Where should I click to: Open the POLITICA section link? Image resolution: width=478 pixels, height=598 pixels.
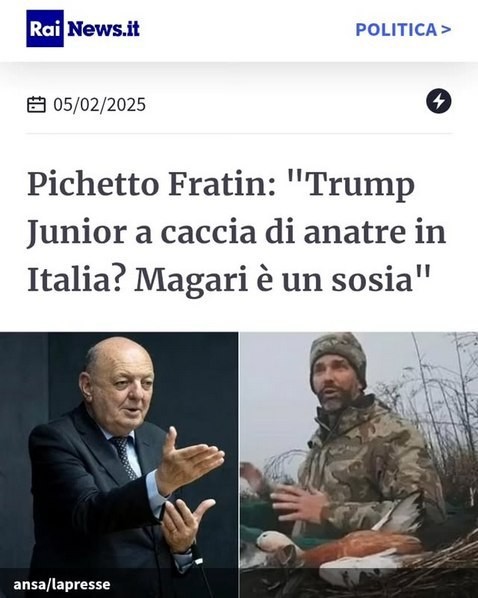[403, 30]
